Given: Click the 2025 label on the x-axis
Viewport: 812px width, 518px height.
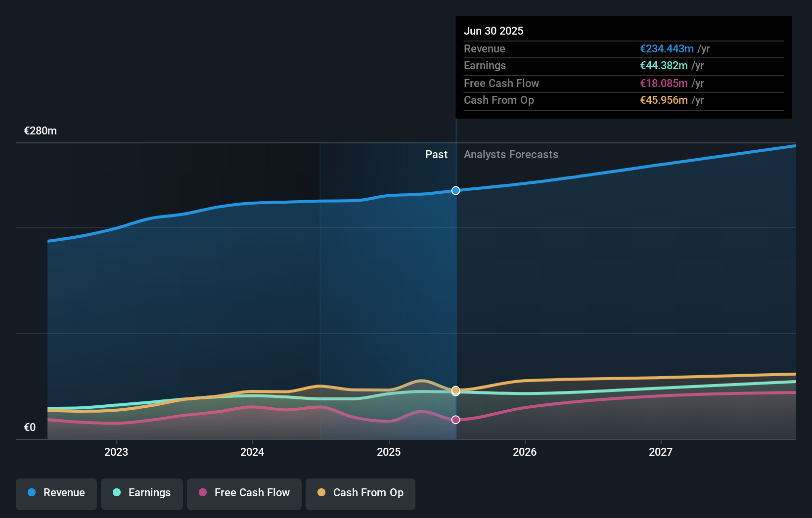Looking at the screenshot, I should tap(389, 451).
